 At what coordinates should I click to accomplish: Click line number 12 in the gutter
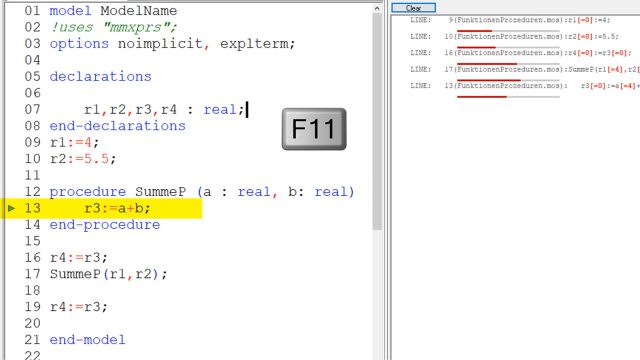[32, 191]
